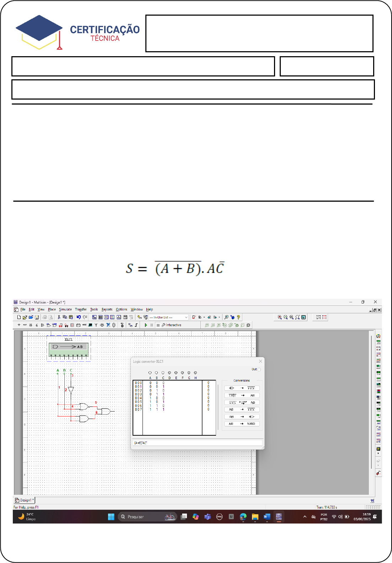Click the circuit to truth table conversion button

[242, 388]
